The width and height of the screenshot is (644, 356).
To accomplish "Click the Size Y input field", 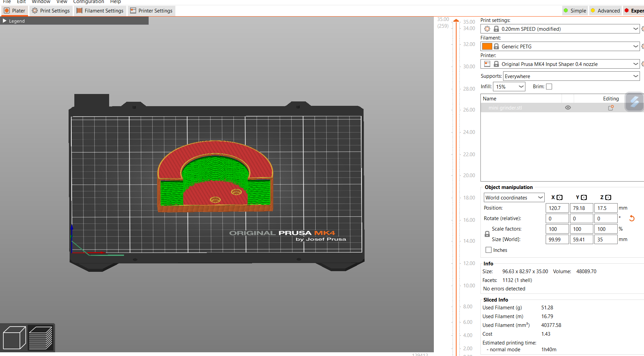I will tap(581, 239).
